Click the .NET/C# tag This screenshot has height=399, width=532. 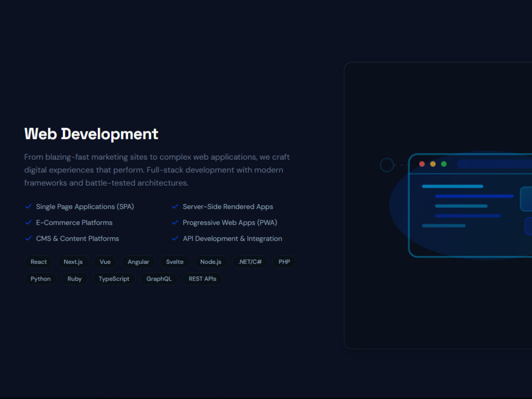pos(250,262)
